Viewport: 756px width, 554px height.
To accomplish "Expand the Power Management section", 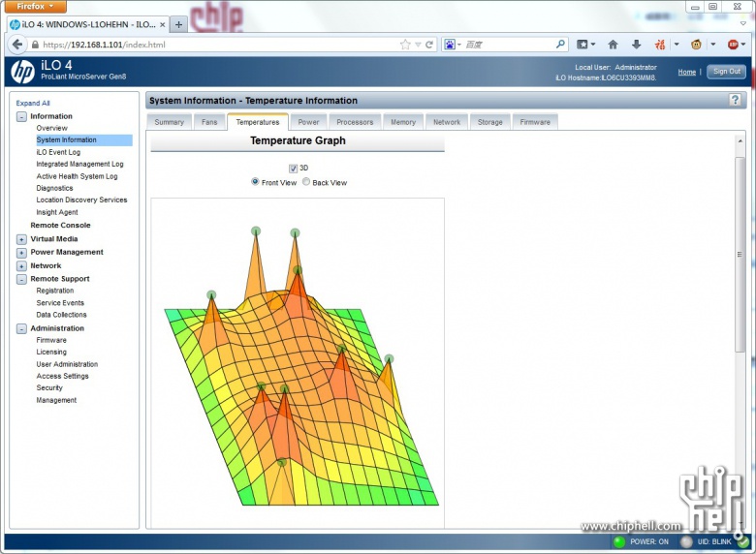I will click(x=21, y=253).
